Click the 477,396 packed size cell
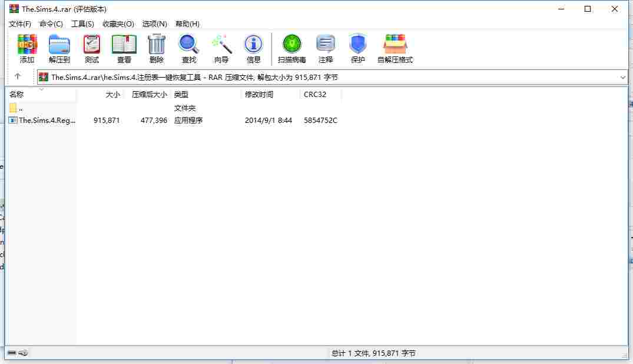 154,120
